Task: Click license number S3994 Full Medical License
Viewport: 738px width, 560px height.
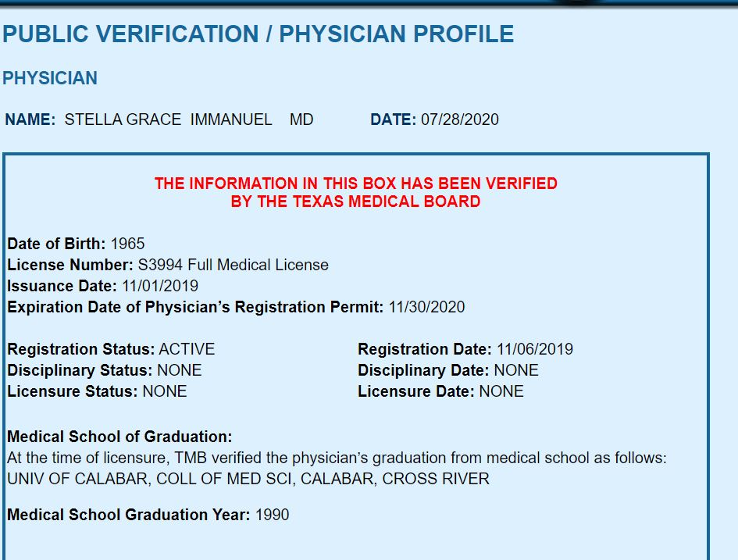Action: (x=233, y=265)
